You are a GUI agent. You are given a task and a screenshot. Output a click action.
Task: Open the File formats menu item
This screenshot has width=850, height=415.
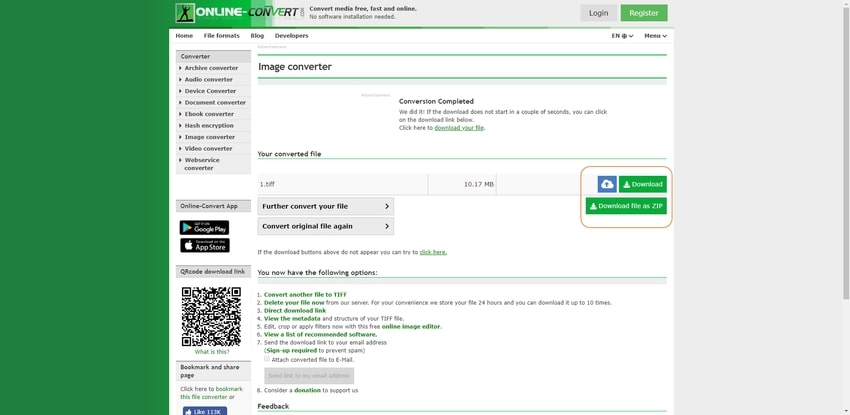tap(221, 36)
